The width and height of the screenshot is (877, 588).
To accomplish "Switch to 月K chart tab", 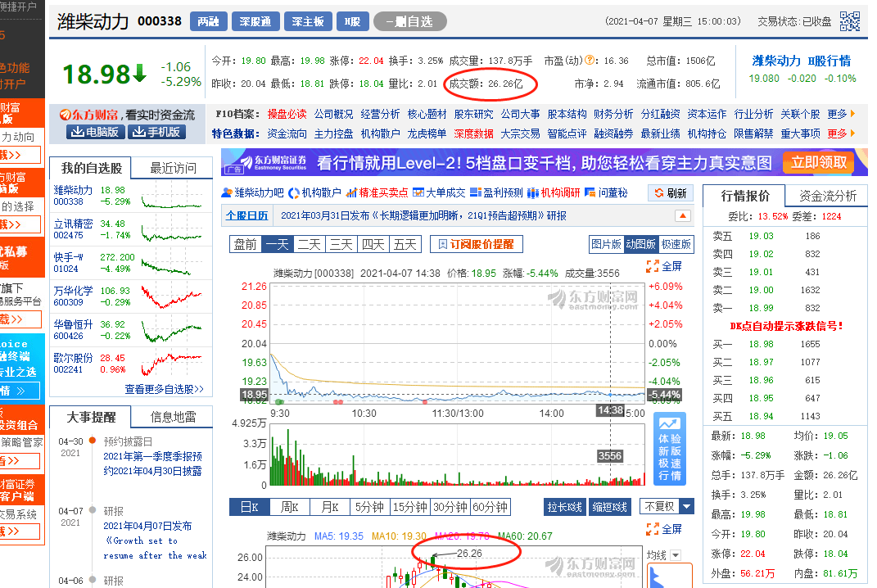I will coord(329,507).
